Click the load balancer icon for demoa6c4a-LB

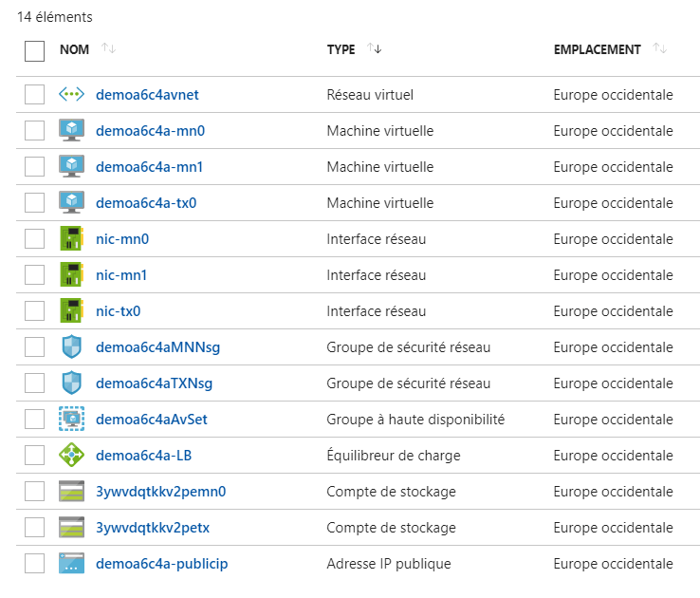coord(72,456)
